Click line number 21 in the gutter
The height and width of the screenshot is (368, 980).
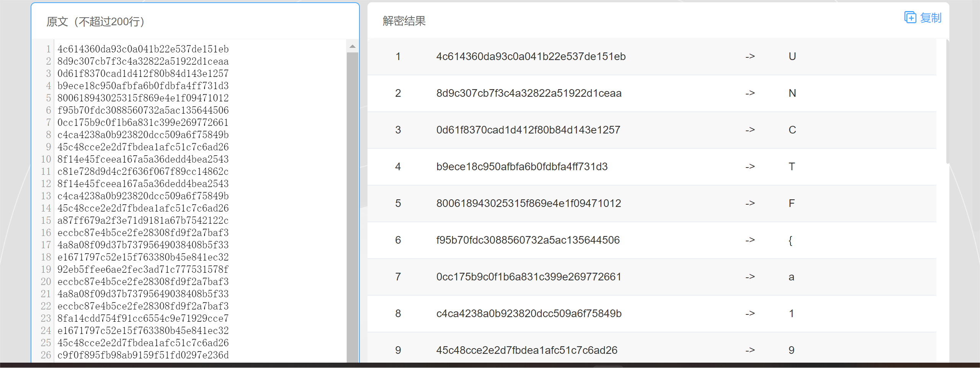[46, 294]
